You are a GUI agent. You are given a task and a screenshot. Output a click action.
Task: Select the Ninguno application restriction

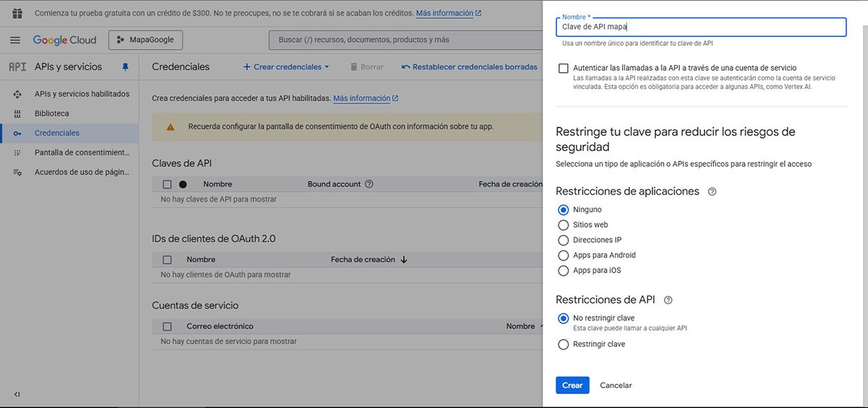tap(563, 210)
